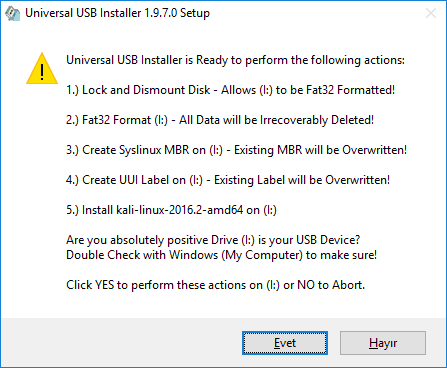
Task: Click the 'Install kali-linux-2016.2-amd64' step line
Action: pyautogui.click(x=171, y=210)
